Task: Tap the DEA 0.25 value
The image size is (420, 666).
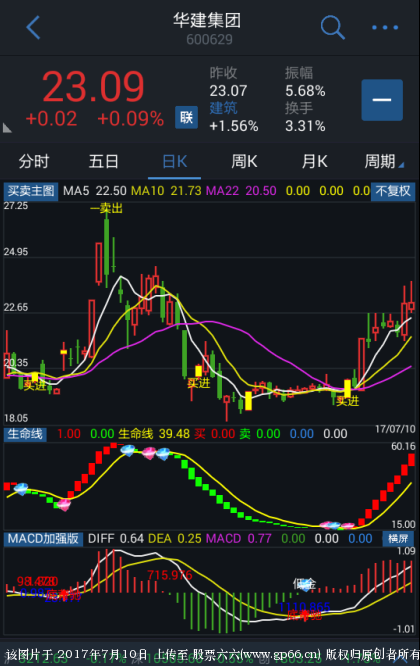Action: coord(175,539)
